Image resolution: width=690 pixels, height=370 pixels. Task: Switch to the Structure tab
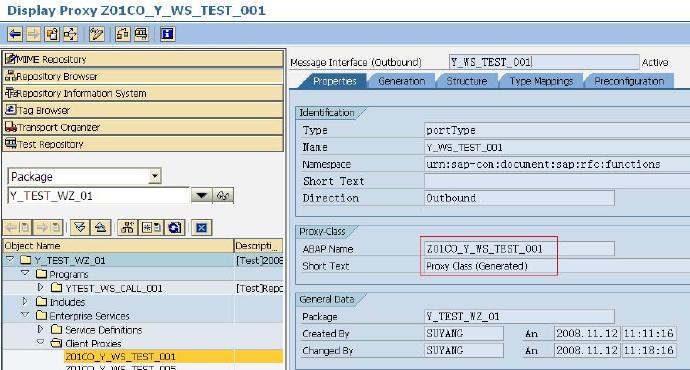(x=466, y=81)
